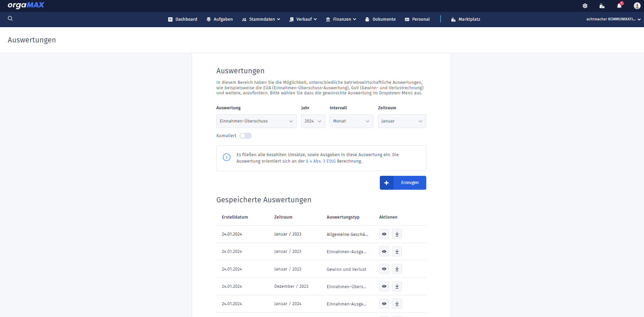644x317 pixels.
Task: Preview the Dezember 2023 Einnahmen-Übers... report
Action: [384, 286]
